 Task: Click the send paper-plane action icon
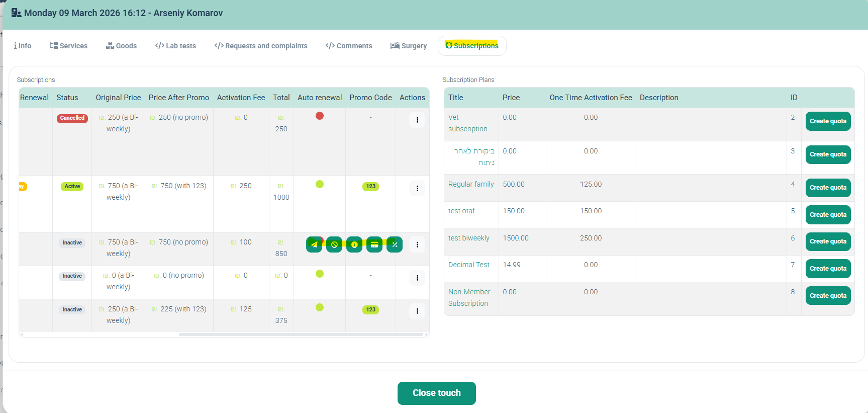coord(314,244)
